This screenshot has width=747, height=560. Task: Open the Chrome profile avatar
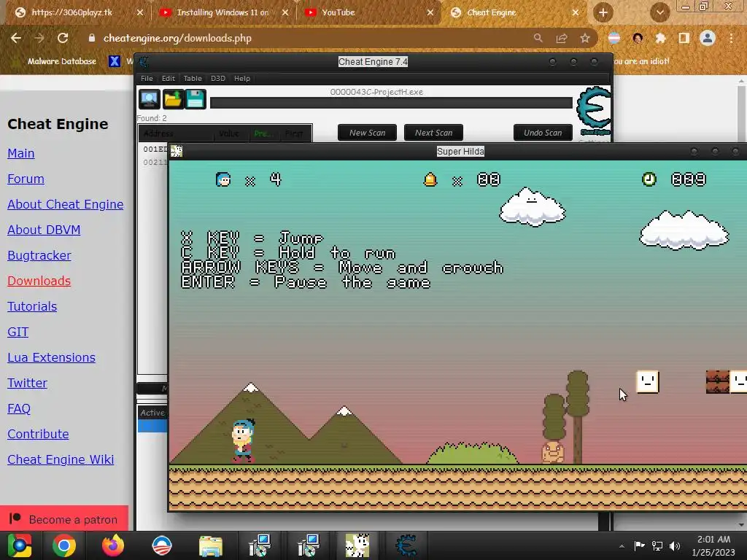tap(708, 38)
